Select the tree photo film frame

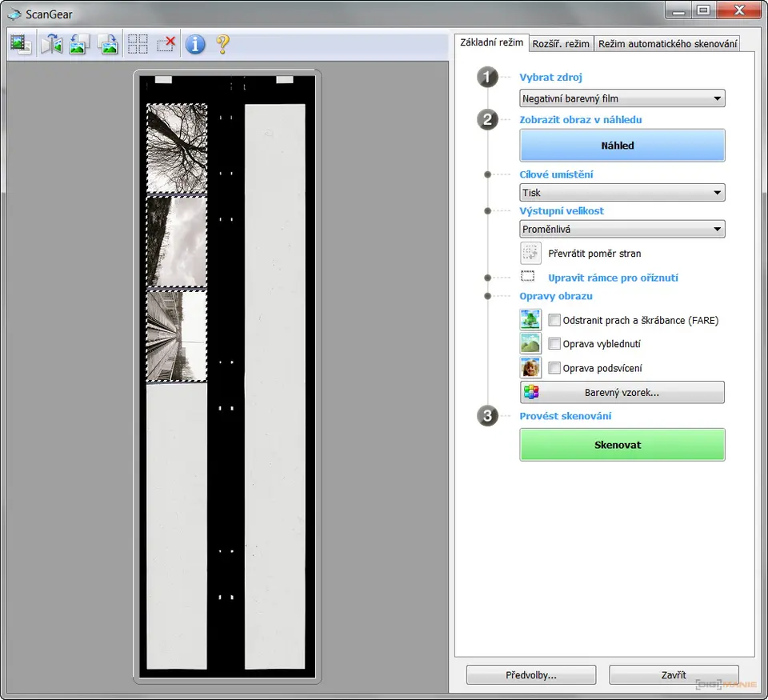[x=177, y=148]
